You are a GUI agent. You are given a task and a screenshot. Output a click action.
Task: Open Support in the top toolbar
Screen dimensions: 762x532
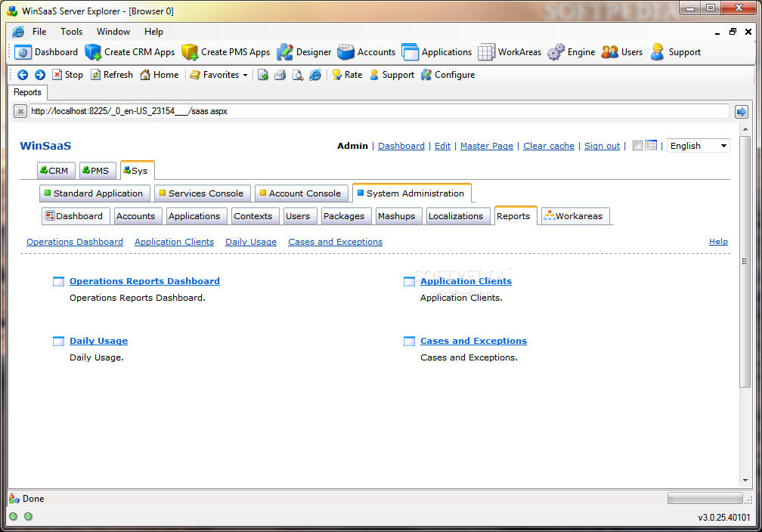tap(676, 52)
